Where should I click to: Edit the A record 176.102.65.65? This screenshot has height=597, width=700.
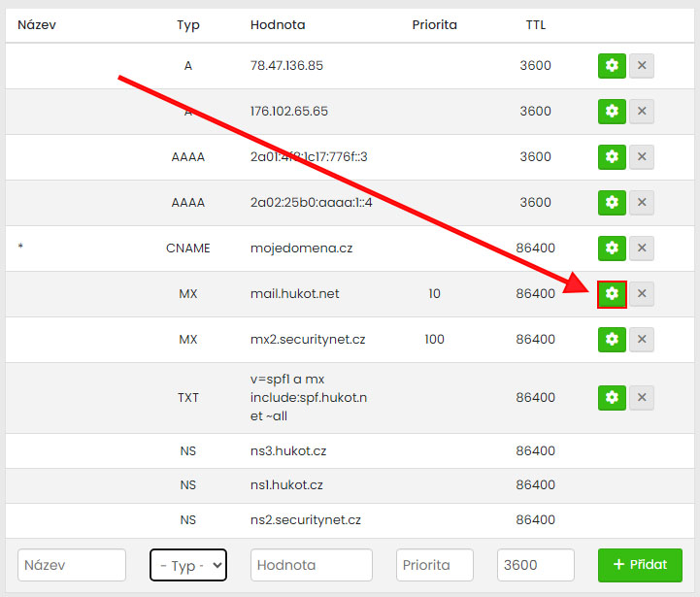[x=611, y=112]
